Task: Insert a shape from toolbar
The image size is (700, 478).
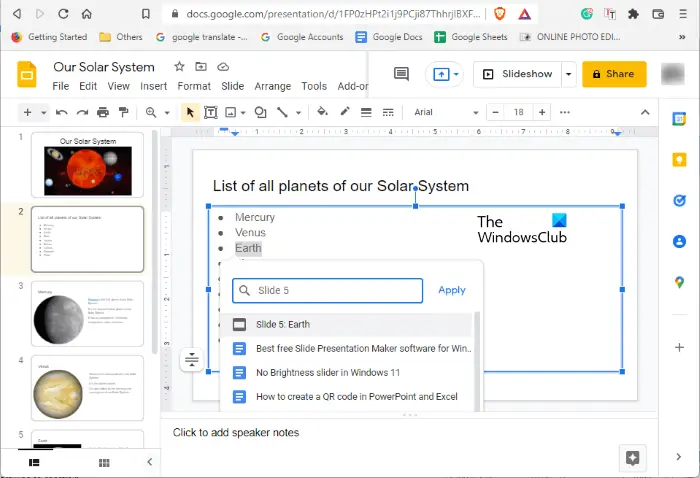Action: tap(260, 112)
